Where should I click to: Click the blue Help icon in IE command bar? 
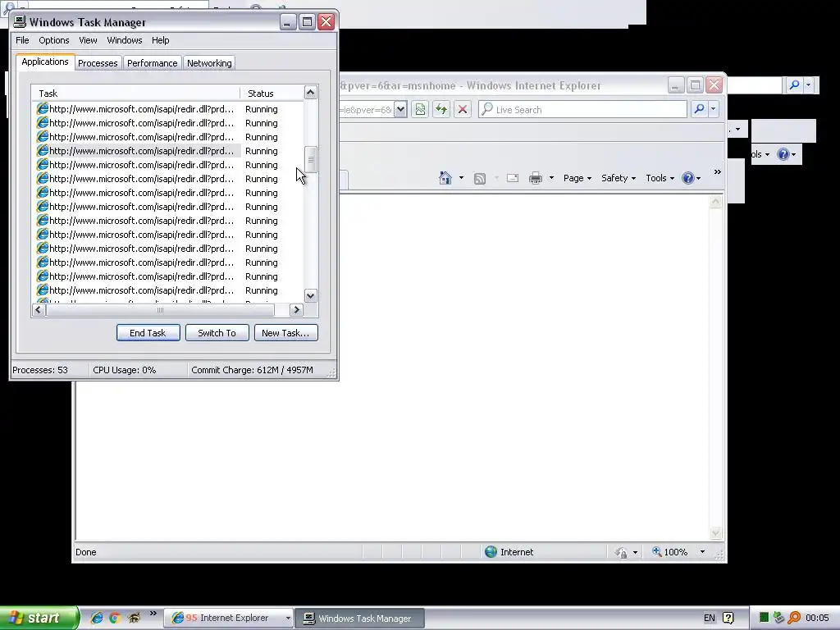688,178
